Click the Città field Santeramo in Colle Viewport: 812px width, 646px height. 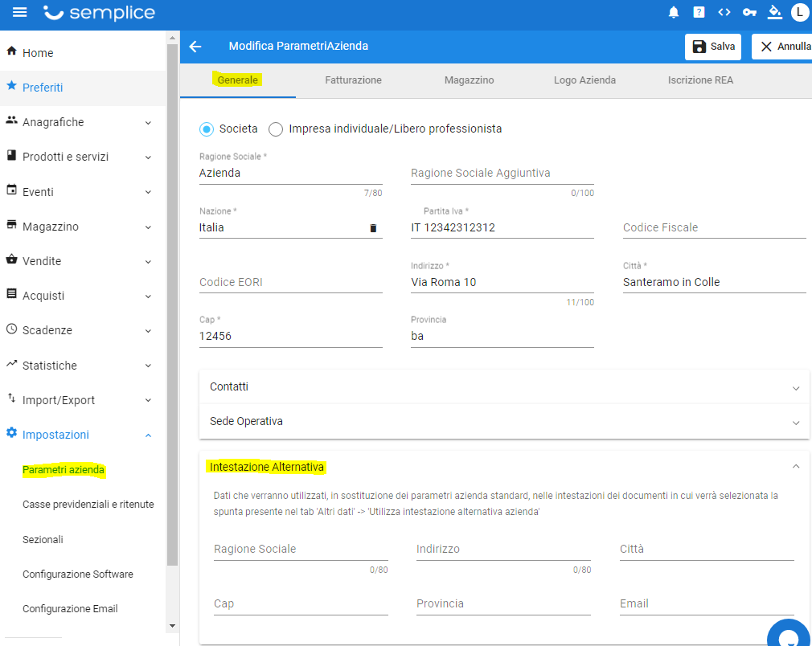point(715,283)
